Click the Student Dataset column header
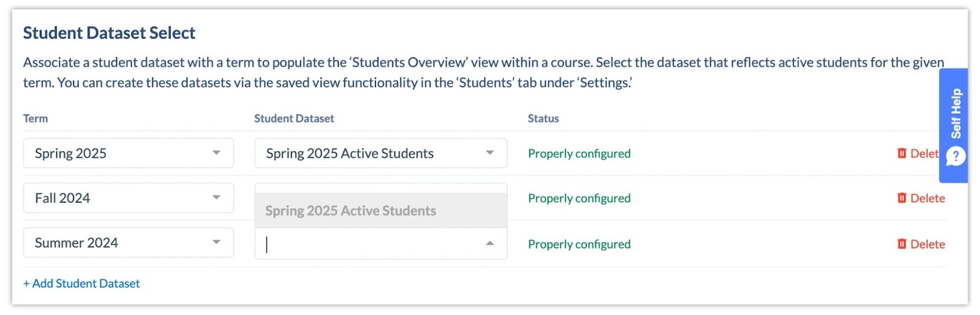 click(294, 119)
